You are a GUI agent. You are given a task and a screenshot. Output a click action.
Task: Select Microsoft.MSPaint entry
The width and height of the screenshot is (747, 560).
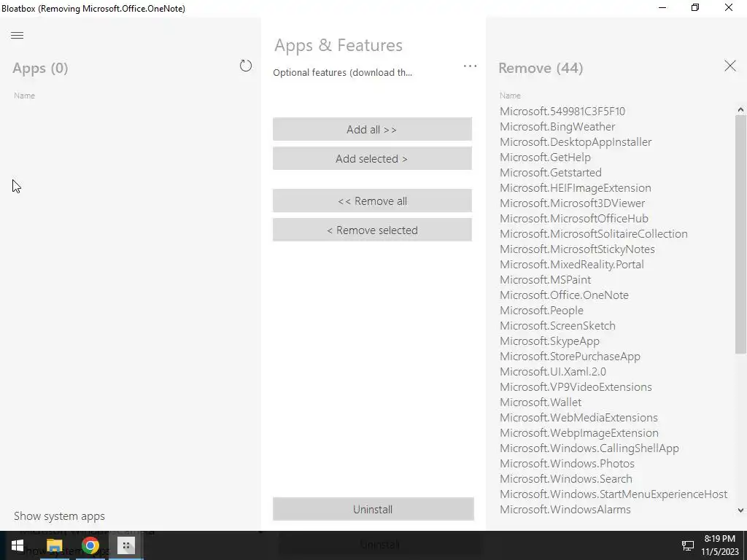545,279
